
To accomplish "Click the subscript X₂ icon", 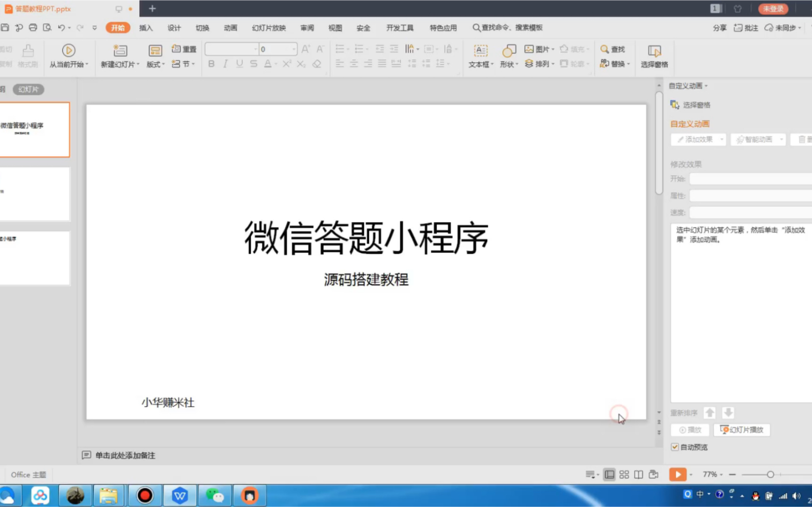I will pos(301,64).
